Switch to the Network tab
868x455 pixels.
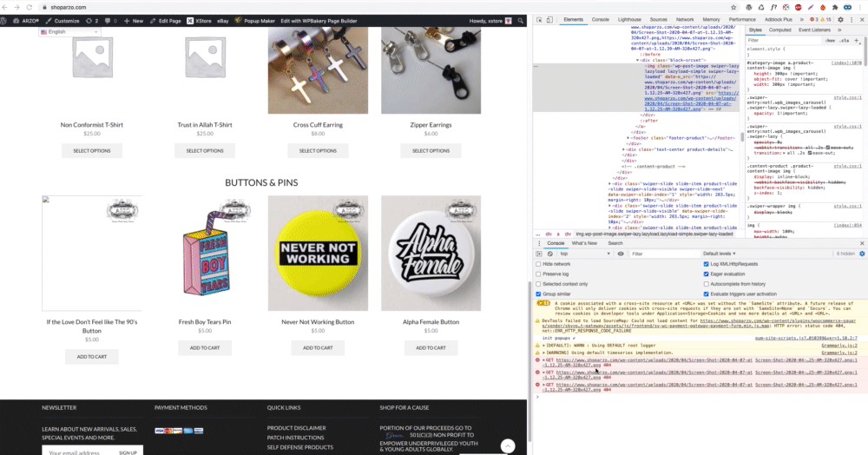point(685,19)
